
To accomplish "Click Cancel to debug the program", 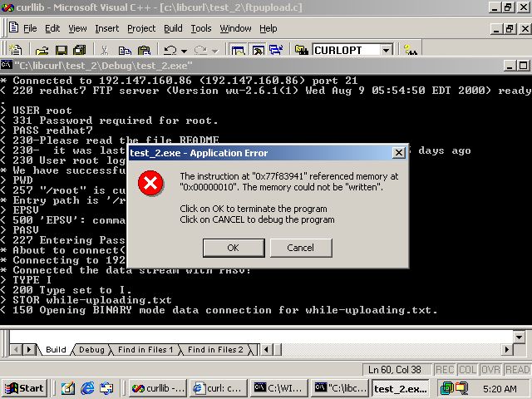I will coord(301,248).
